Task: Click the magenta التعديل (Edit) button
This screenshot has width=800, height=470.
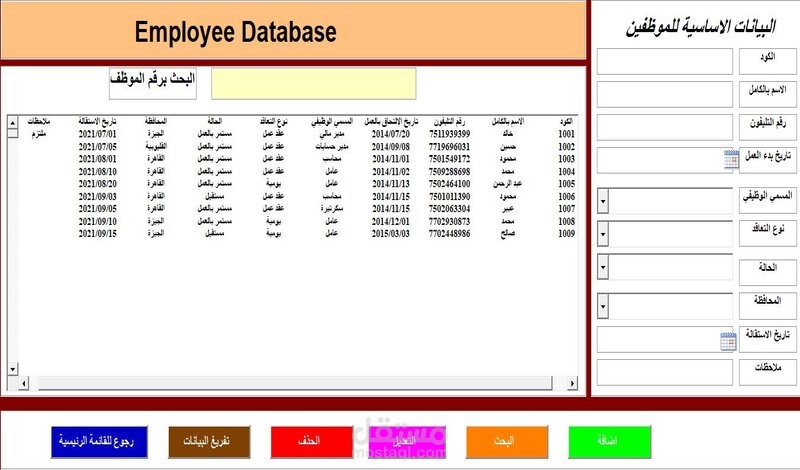Action: [x=407, y=442]
